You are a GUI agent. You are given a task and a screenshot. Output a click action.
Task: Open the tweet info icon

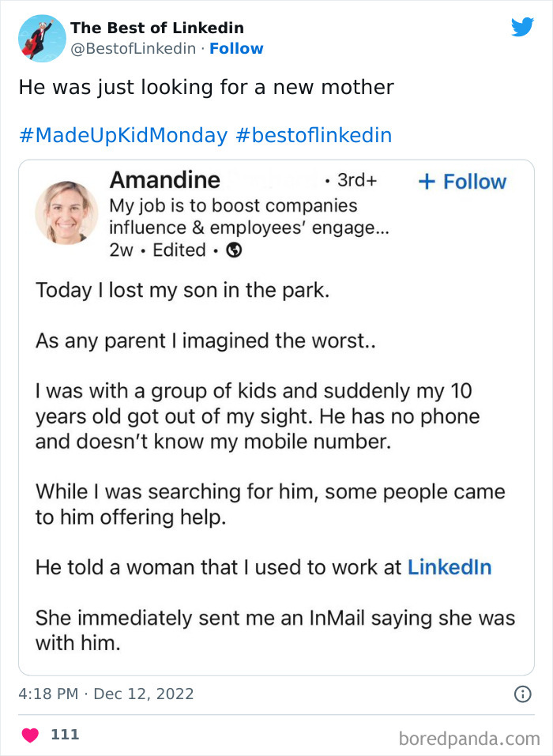[x=522, y=693]
